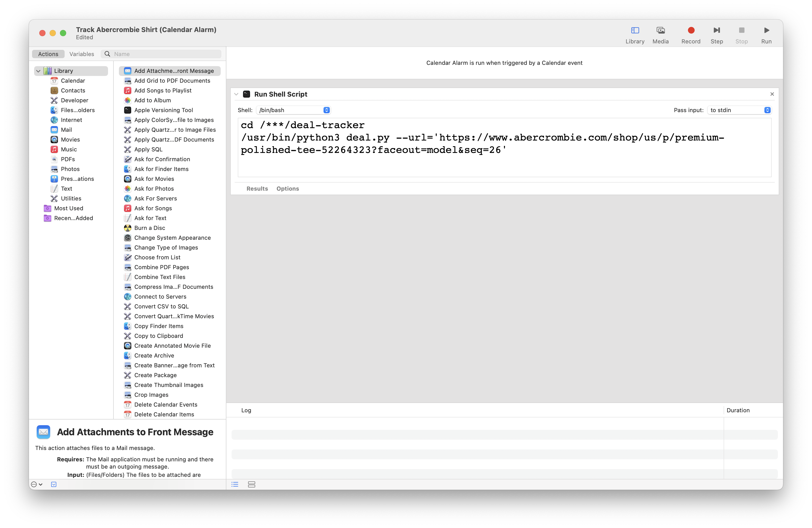Screen dimensions: 812x528
Task: Select the Internet category
Action: [x=71, y=120]
